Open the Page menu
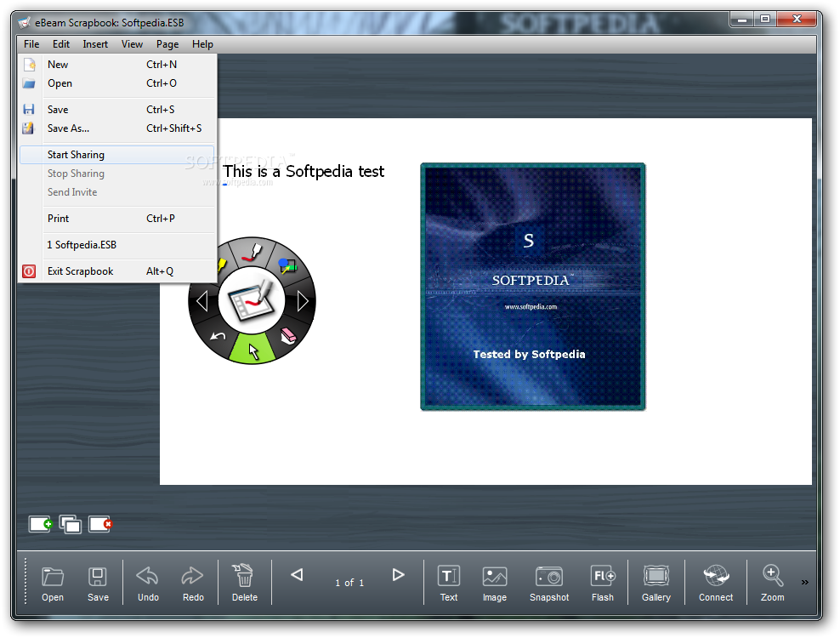The image size is (840, 638). [167, 44]
